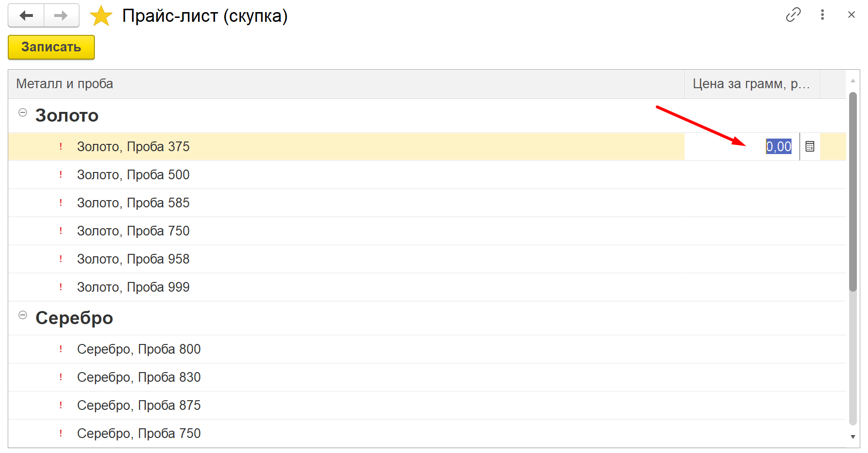Open calculator in the price field
This screenshot has height=453, width=868.
(x=809, y=146)
